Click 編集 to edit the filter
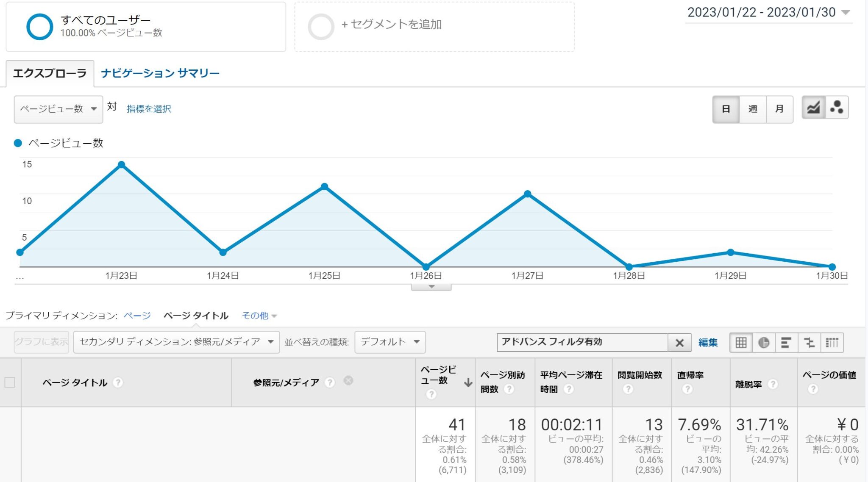Viewport: 868px width, 482px height. (708, 342)
